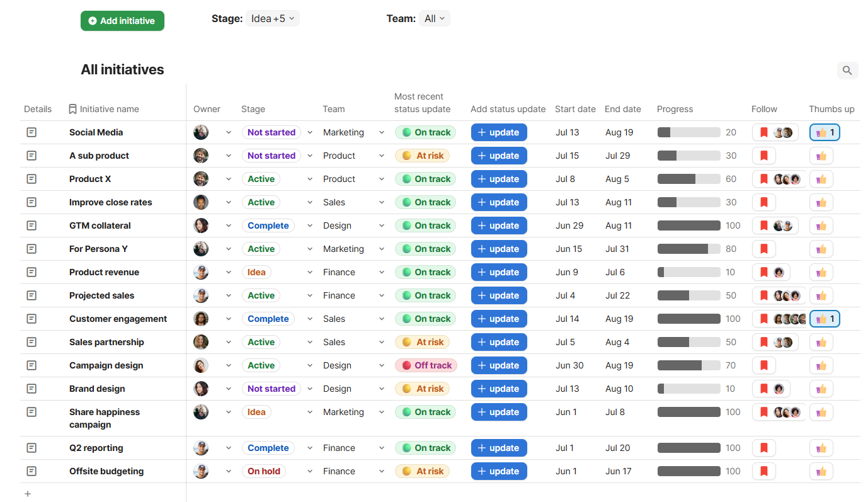Toggle the thumbs up on Customer engagement

tap(824, 318)
